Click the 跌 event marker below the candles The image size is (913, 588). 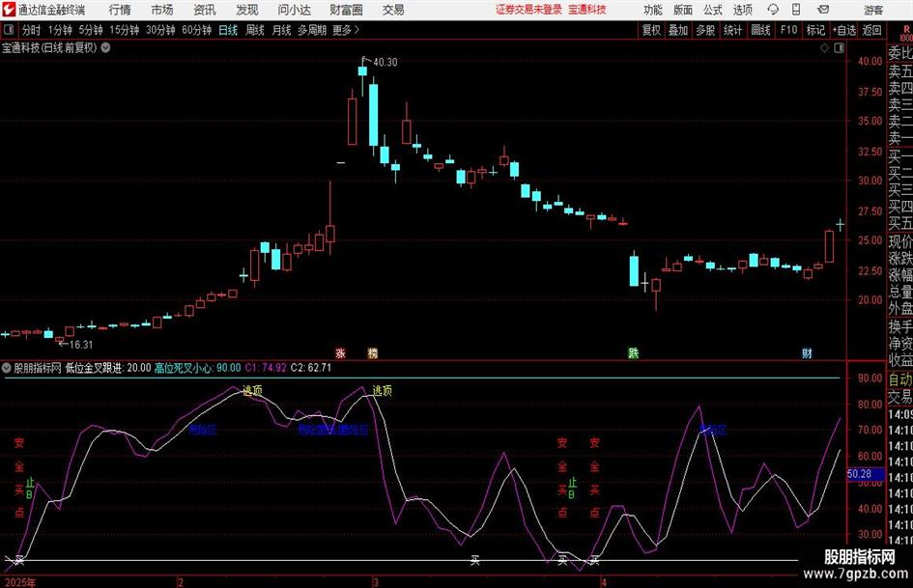[634, 352]
